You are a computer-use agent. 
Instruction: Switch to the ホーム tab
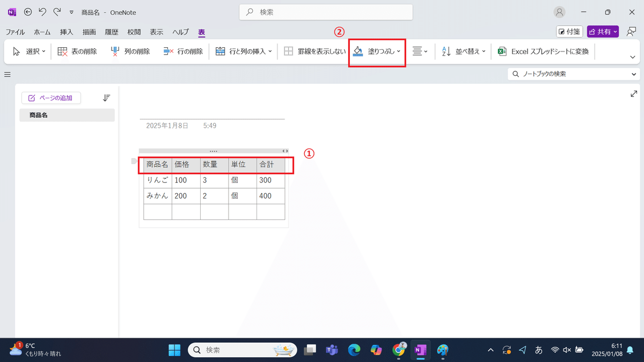click(42, 32)
